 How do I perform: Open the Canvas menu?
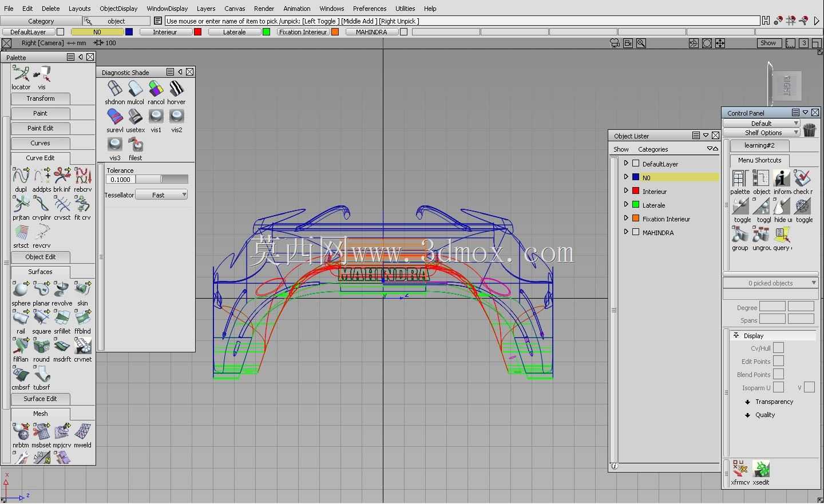coord(235,9)
